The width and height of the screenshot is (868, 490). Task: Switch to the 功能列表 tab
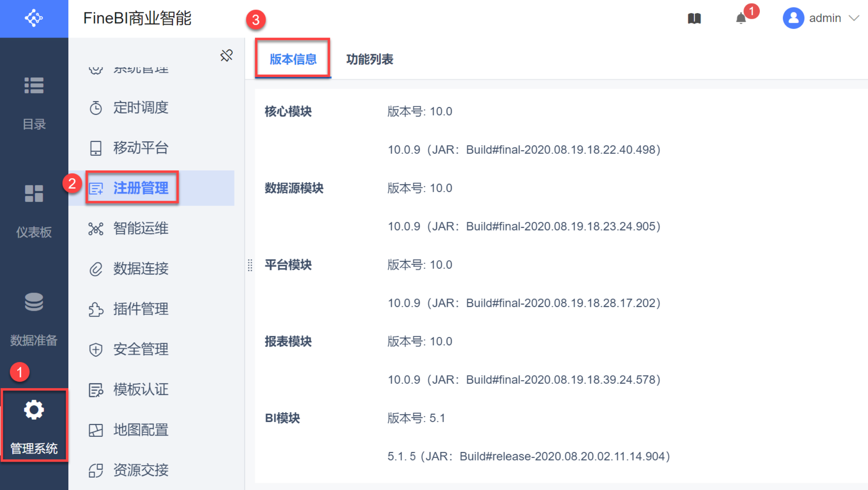tap(369, 60)
